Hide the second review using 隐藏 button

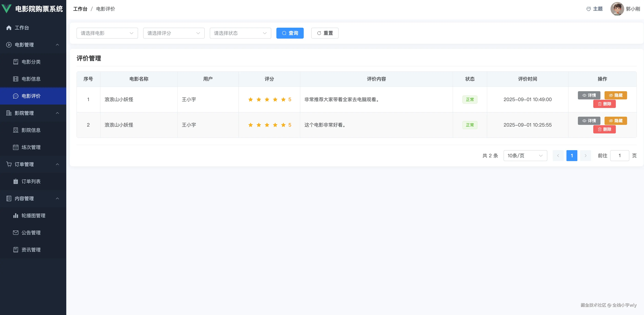[x=616, y=120]
